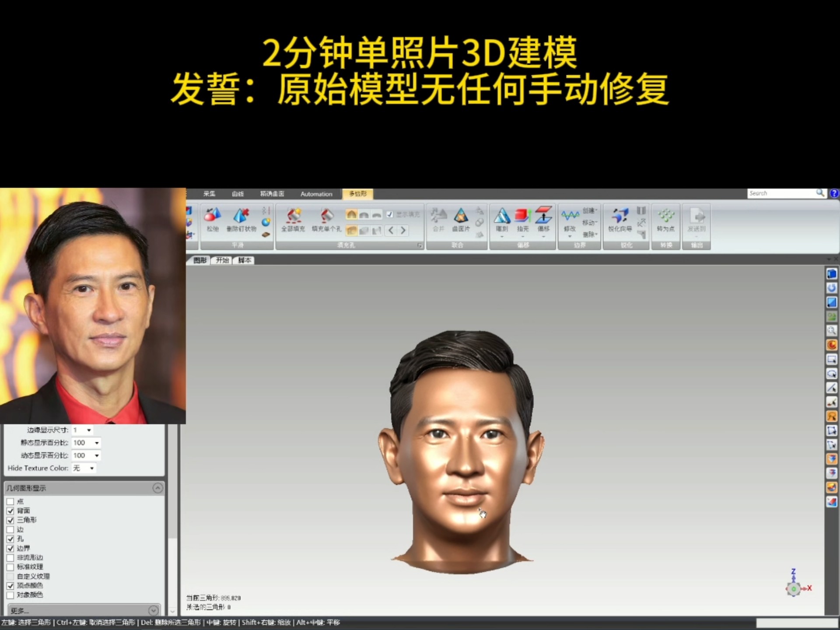Uncheck the 背面 (backface) checkbox

tap(10, 511)
